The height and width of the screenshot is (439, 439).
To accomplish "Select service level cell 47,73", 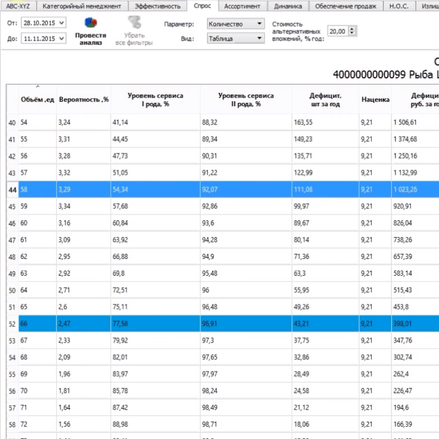I will click(x=155, y=156).
